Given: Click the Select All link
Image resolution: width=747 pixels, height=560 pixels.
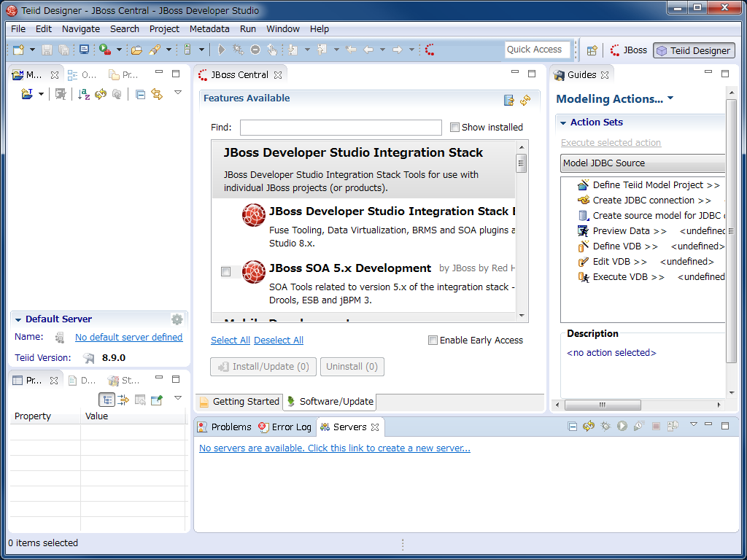Looking at the screenshot, I should click(x=231, y=340).
